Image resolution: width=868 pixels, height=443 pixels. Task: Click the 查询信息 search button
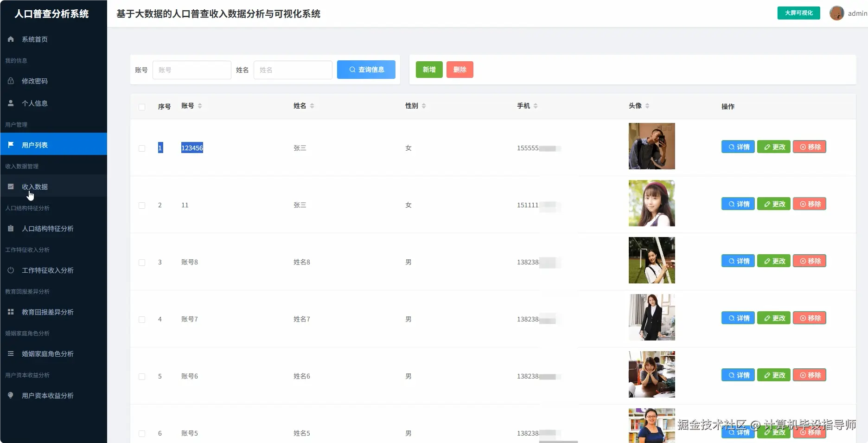366,70
